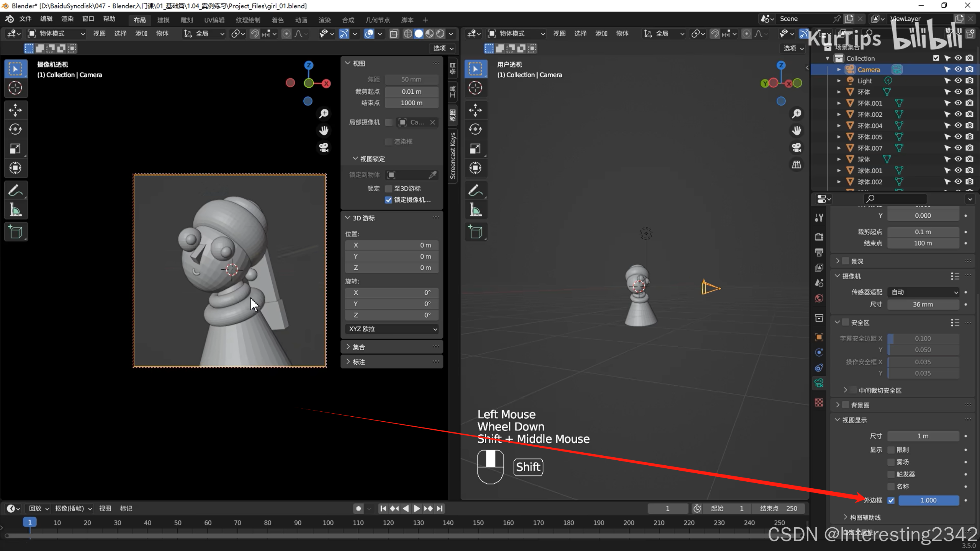Uncheck the 外边框 passepartout checkbox

coord(891,500)
